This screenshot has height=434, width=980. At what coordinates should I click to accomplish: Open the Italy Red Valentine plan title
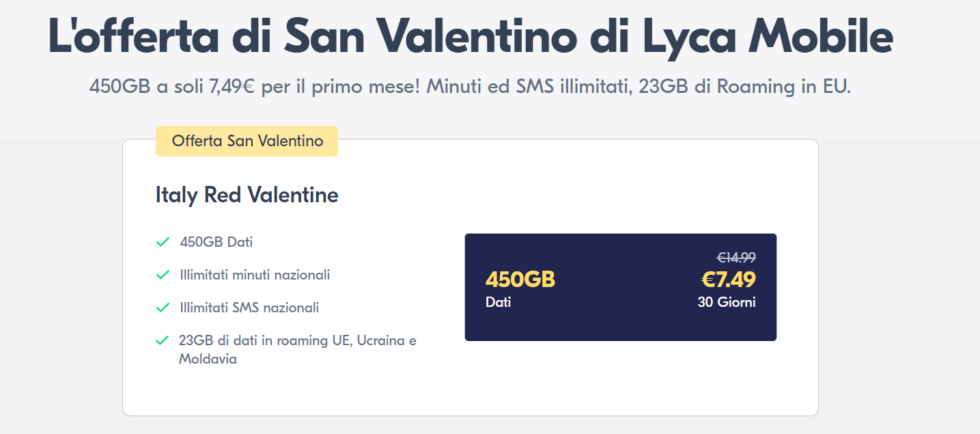247,195
